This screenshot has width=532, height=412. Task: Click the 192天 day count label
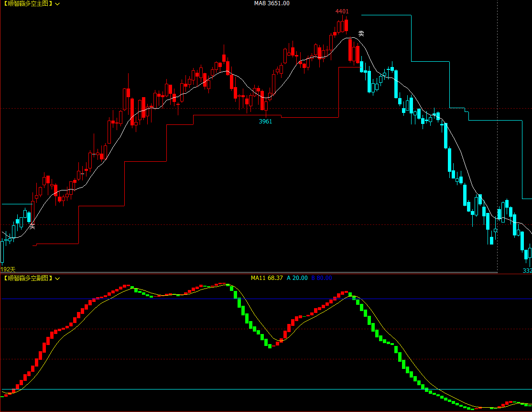8,269
